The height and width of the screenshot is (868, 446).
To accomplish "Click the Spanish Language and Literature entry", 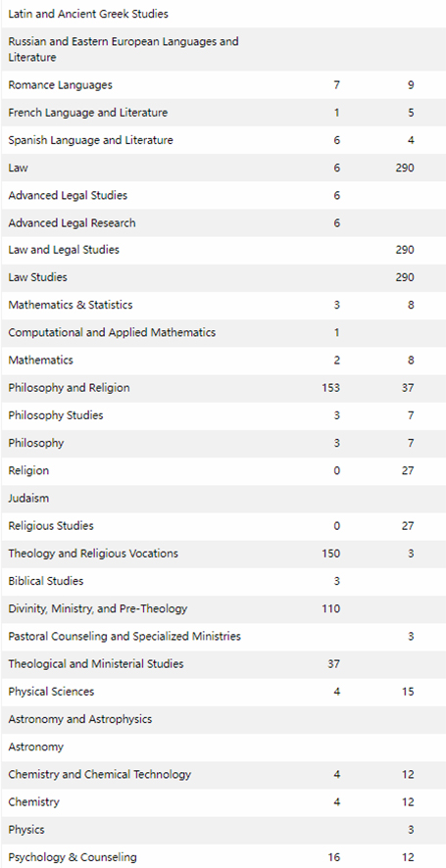I will [90, 141].
